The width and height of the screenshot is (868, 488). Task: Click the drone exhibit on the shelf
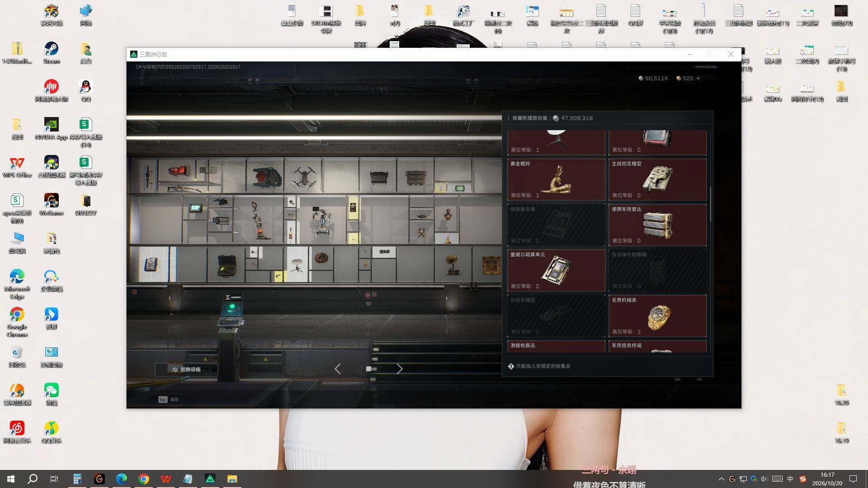coord(304,176)
